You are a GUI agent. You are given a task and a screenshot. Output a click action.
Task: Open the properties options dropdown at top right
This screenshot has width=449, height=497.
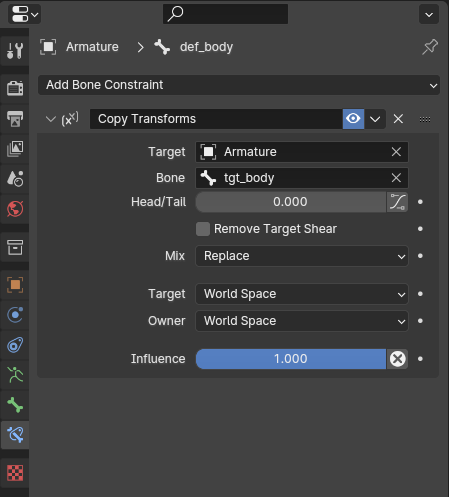click(x=429, y=14)
